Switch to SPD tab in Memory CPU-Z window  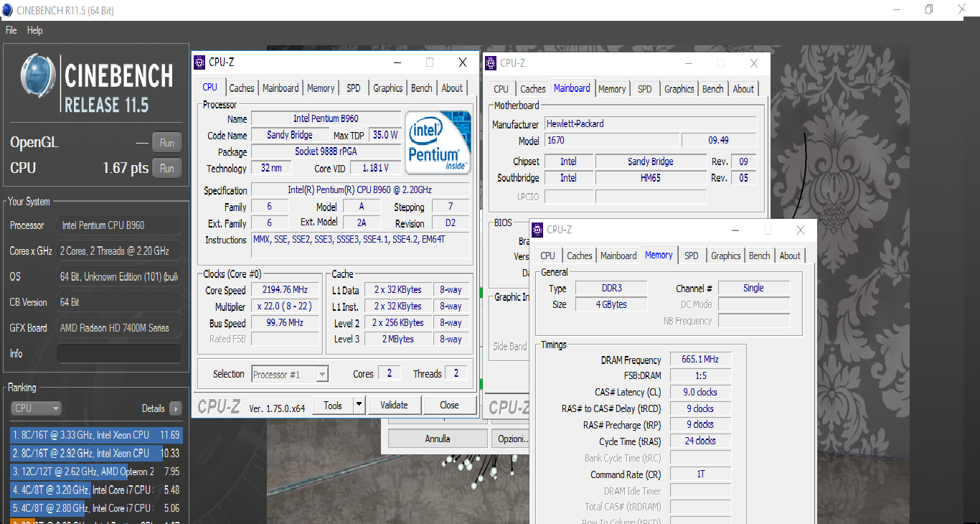pyautogui.click(x=692, y=256)
